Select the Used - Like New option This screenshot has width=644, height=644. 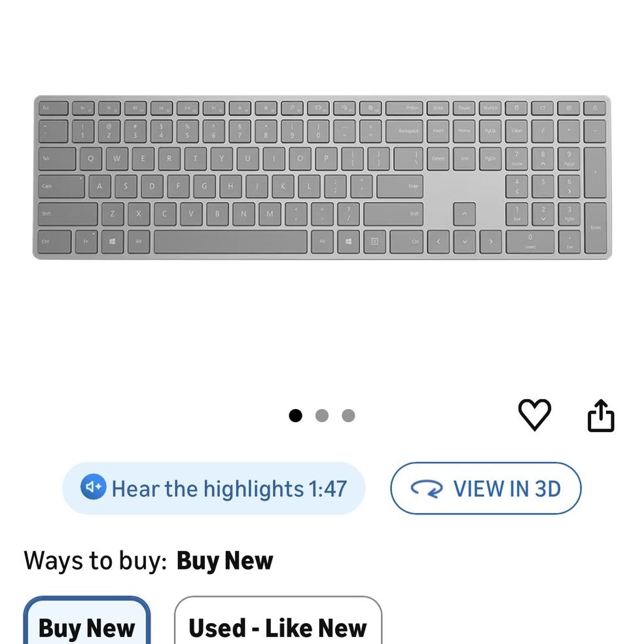[x=278, y=621]
